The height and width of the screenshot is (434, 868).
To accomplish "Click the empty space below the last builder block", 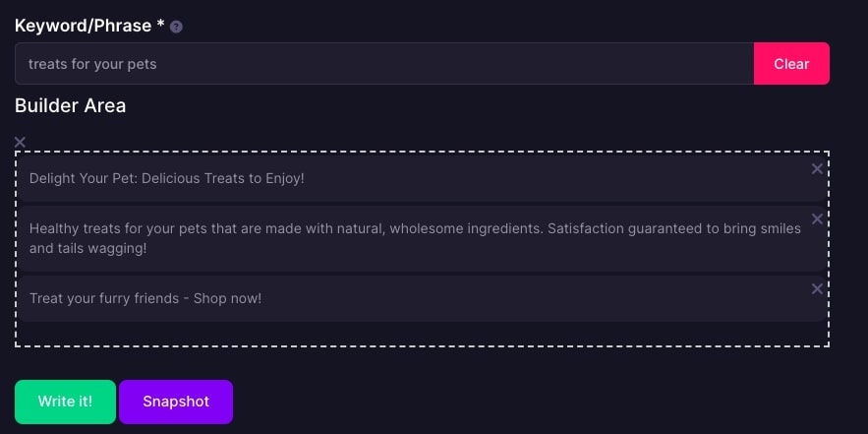I will 422,334.
